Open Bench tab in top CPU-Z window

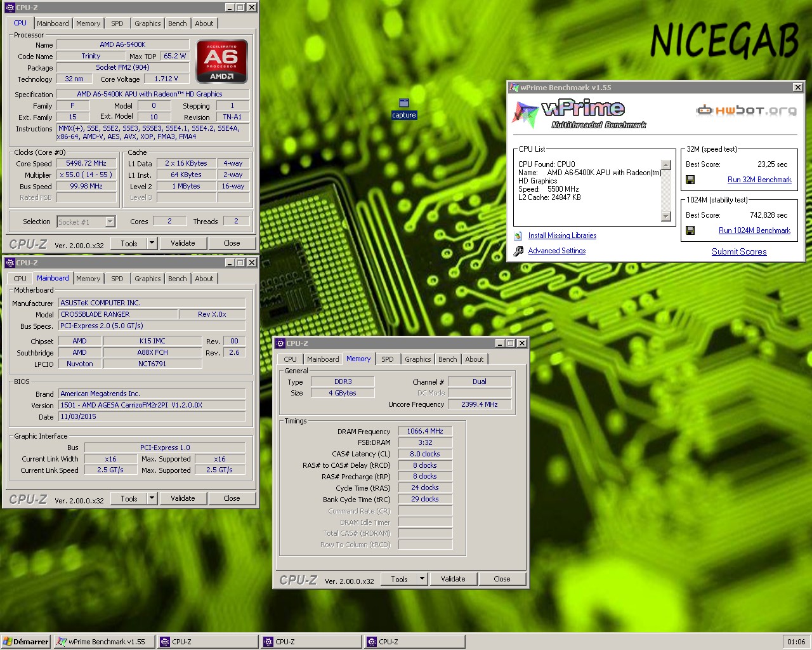pos(178,23)
